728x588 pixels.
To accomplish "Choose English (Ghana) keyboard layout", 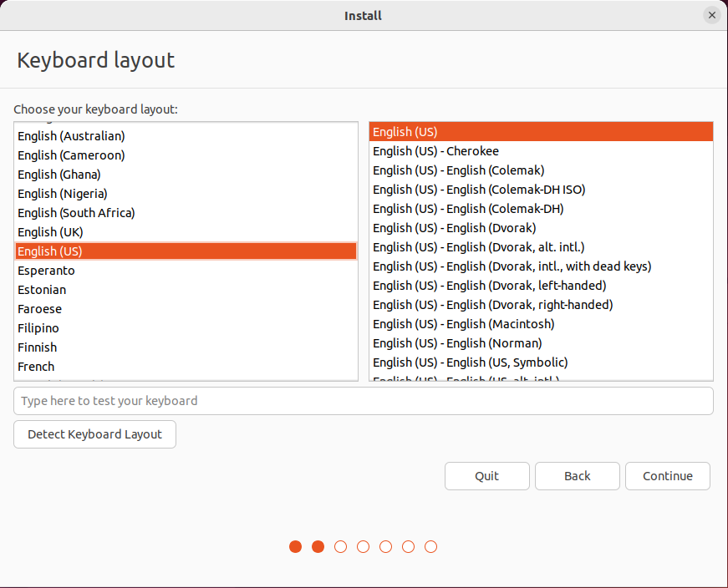I will point(186,175).
